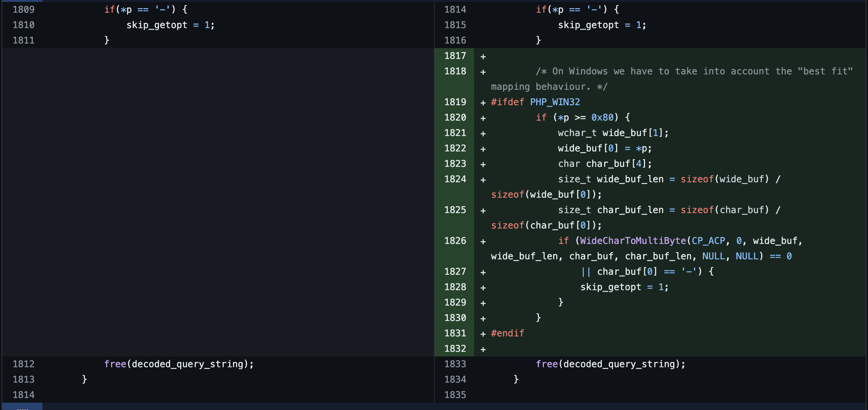Screen dimensions: 868x410
Task: Click 'skip_getopt = 1;' on line 1828
Action: [625, 287]
